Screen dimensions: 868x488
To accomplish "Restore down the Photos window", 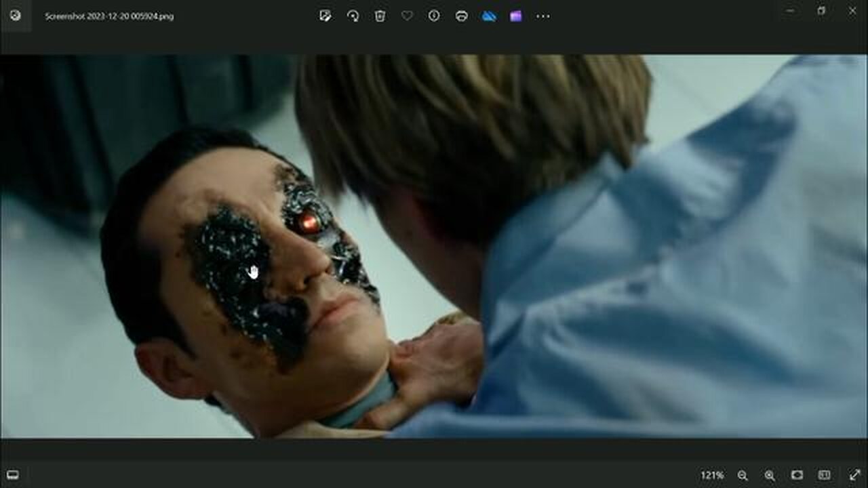I will (x=821, y=11).
